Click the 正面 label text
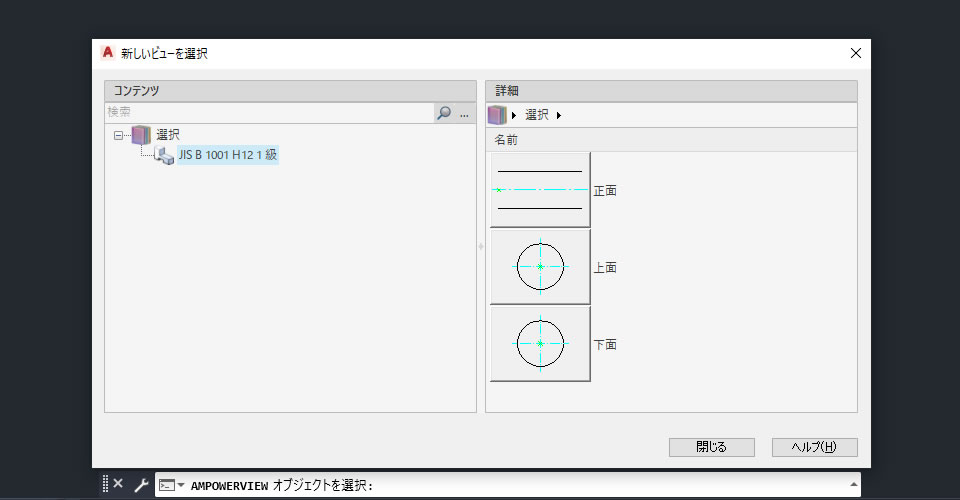This screenshot has width=960, height=500. click(x=605, y=191)
